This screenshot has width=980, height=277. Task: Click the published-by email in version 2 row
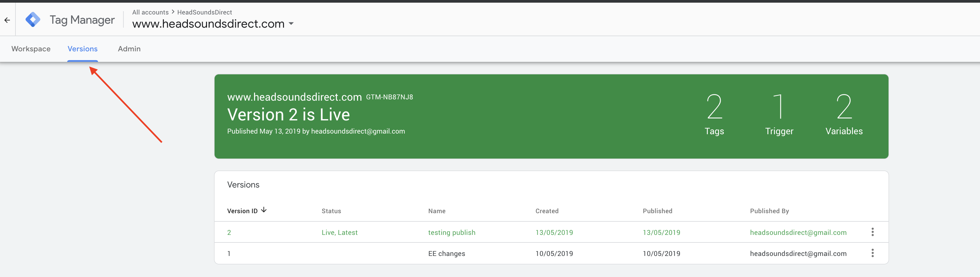click(798, 233)
